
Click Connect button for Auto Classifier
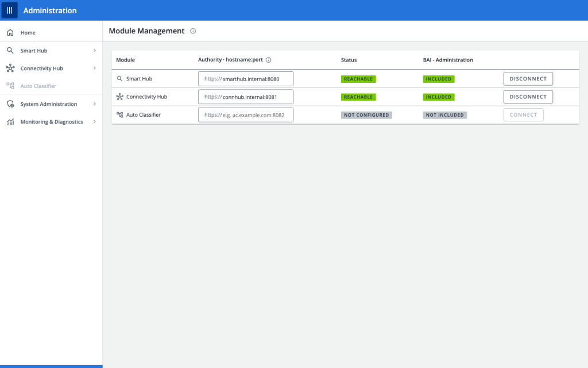[x=523, y=115]
